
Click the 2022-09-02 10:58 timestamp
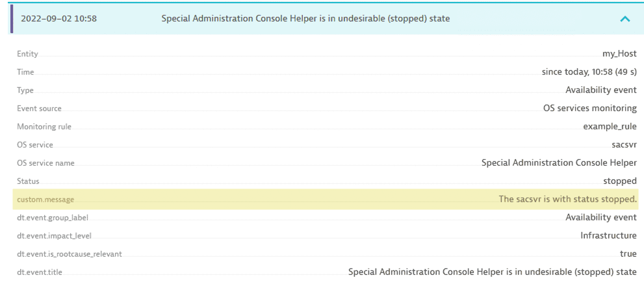pos(59,19)
